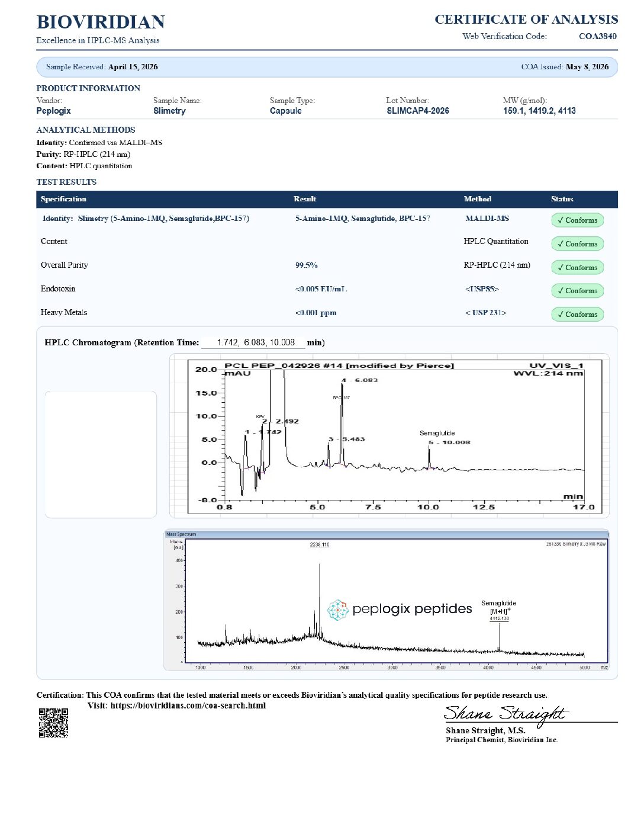Click the Conforms badge for Overall Purity
Viewport: 644px width, 834px height.
[x=577, y=268]
